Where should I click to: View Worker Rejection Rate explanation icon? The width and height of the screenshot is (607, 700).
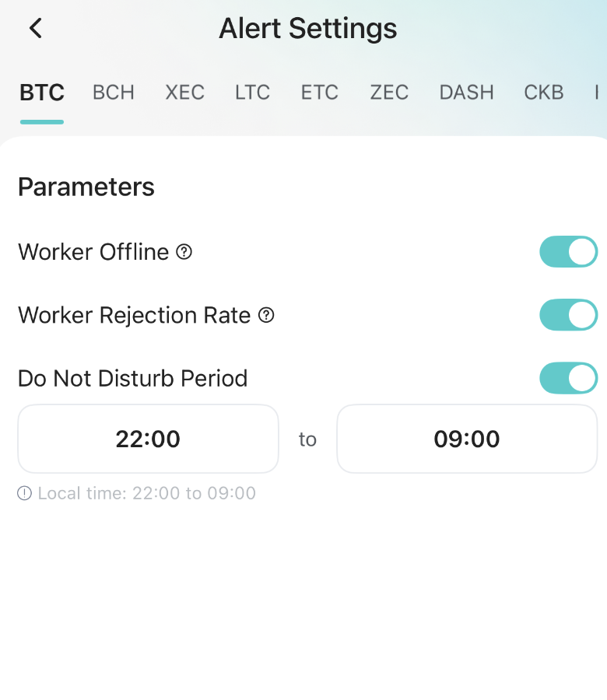click(268, 315)
